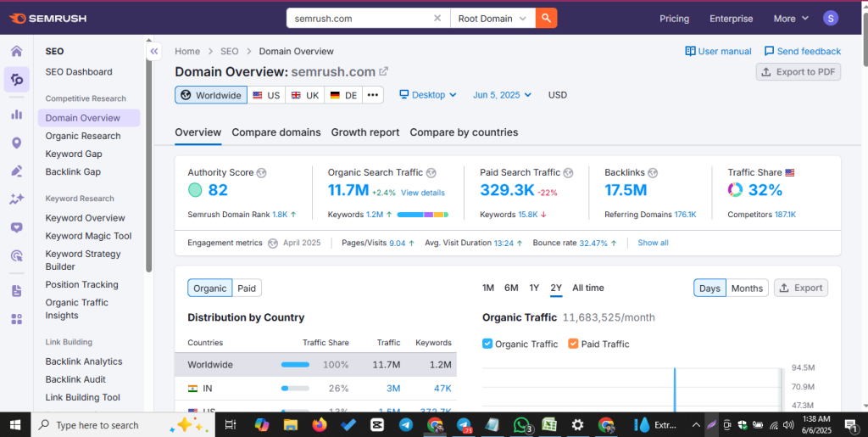The width and height of the screenshot is (868, 437).
Task: Toggle the Organic Traffic checkbox
Action: [x=487, y=344]
